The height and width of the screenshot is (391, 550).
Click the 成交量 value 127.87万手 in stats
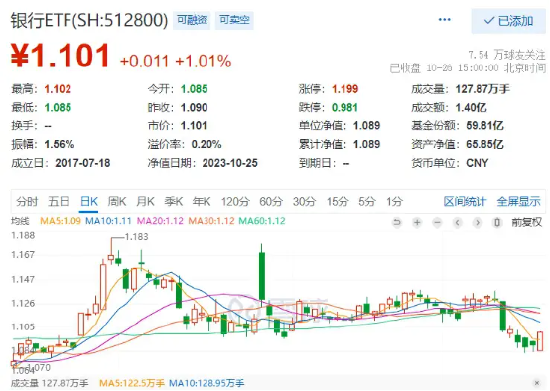coord(483,89)
